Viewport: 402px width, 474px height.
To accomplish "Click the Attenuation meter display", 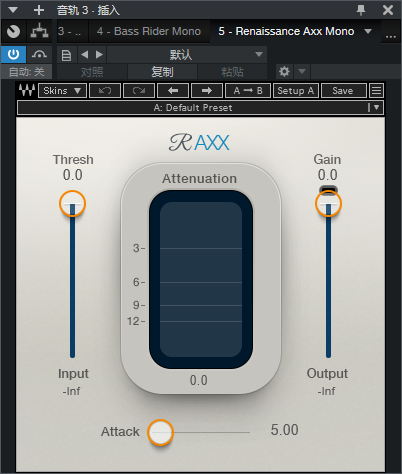I will (x=201, y=279).
